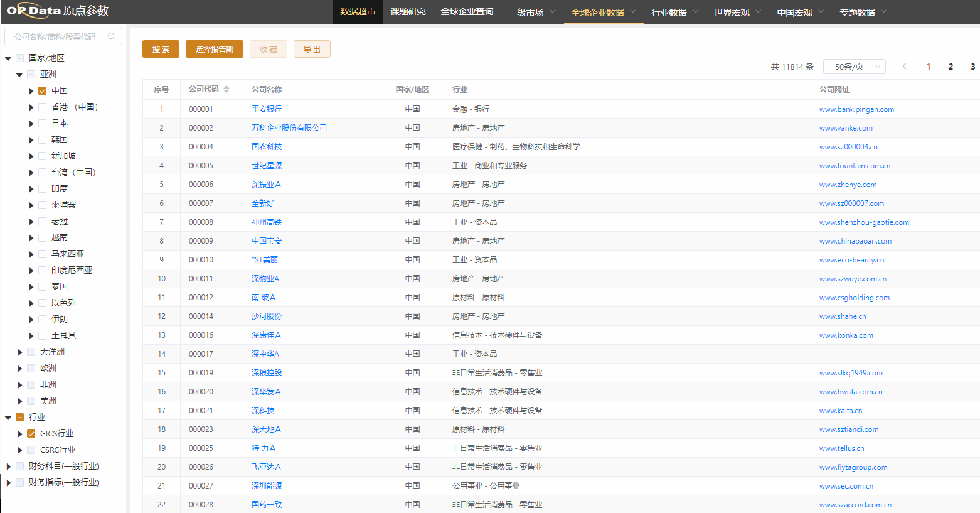
Task: Check the 欧洲 checkbox
Action: pyautogui.click(x=31, y=368)
